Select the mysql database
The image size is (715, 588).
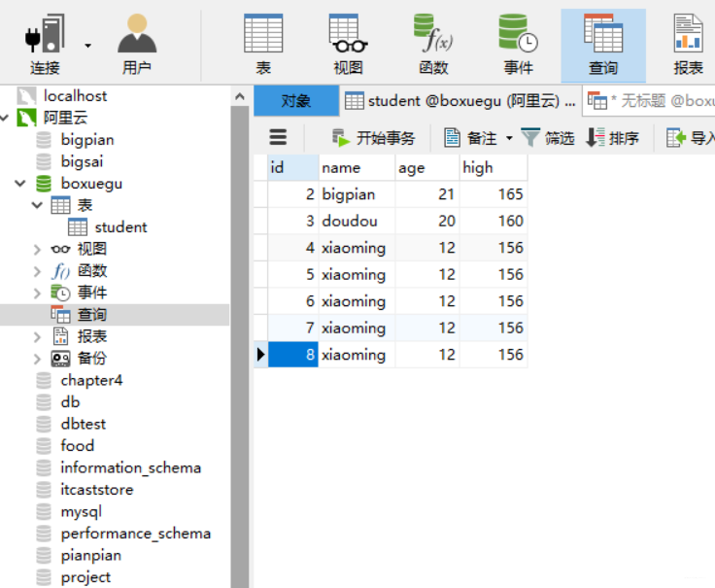coord(81,511)
